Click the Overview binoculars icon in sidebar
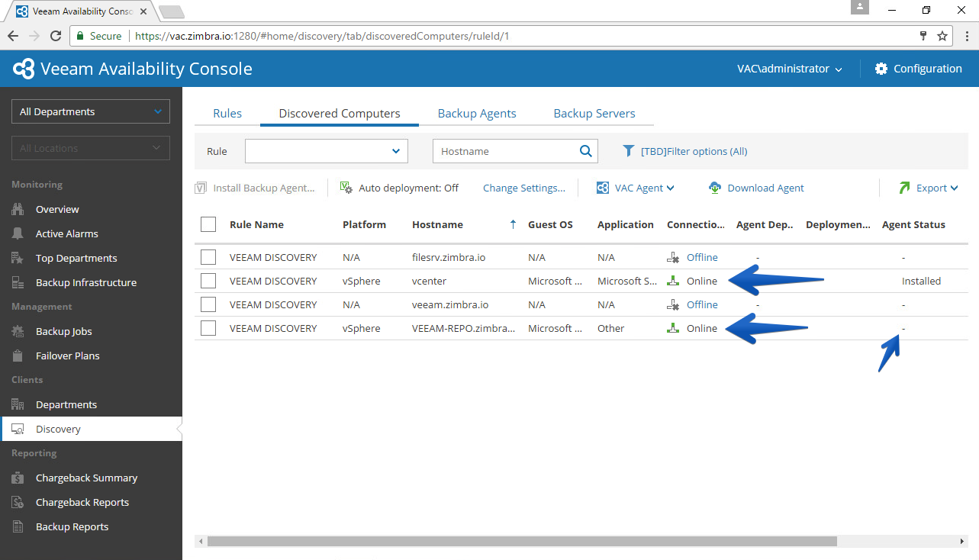The height and width of the screenshot is (560, 979). point(18,209)
